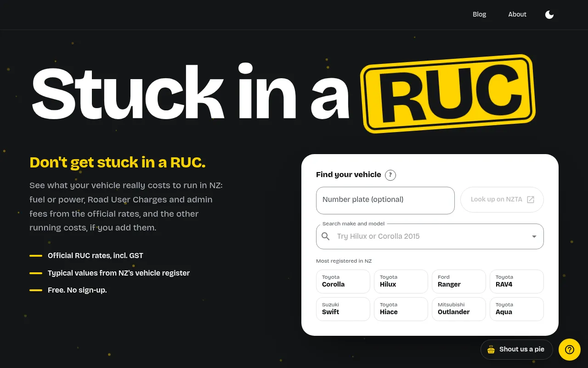Select Mitsubishi Outlander chip
Viewport: 588px width, 368px height.
(x=459, y=309)
